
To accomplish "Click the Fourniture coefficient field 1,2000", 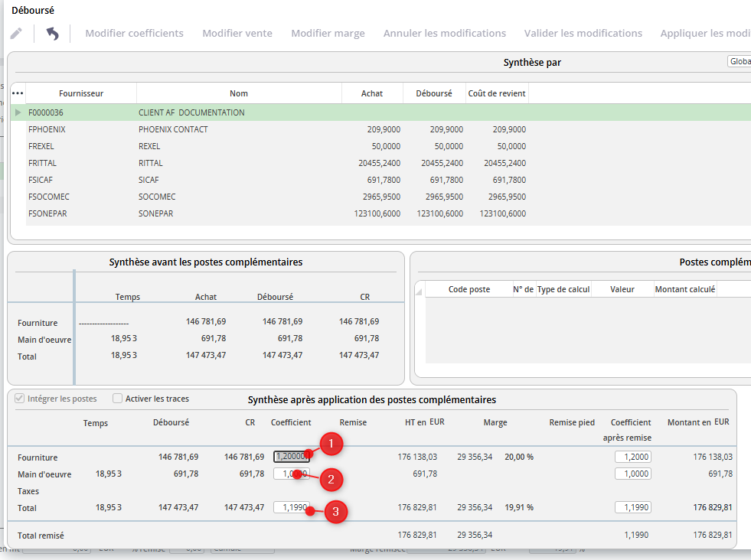I will tap(292, 456).
